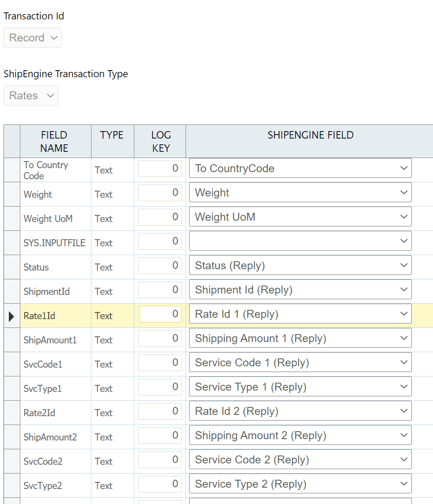Select the Rate1Id field name cell
Viewport: 433px width, 504px height.
coord(55,316)
